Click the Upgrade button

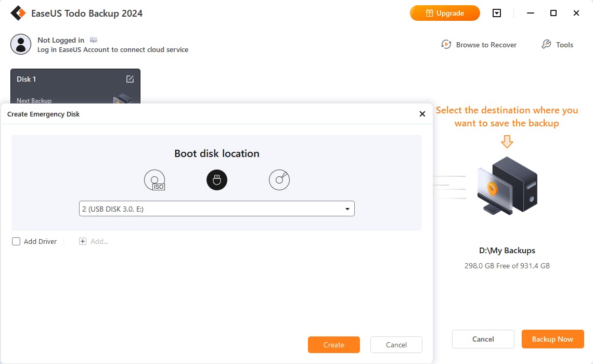(445, 13)
